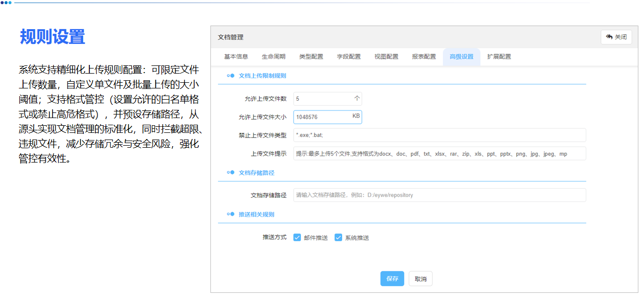Switch to the 字段配置 tab
The width and height of the screenshot is (644, 299).
[348, 57]
